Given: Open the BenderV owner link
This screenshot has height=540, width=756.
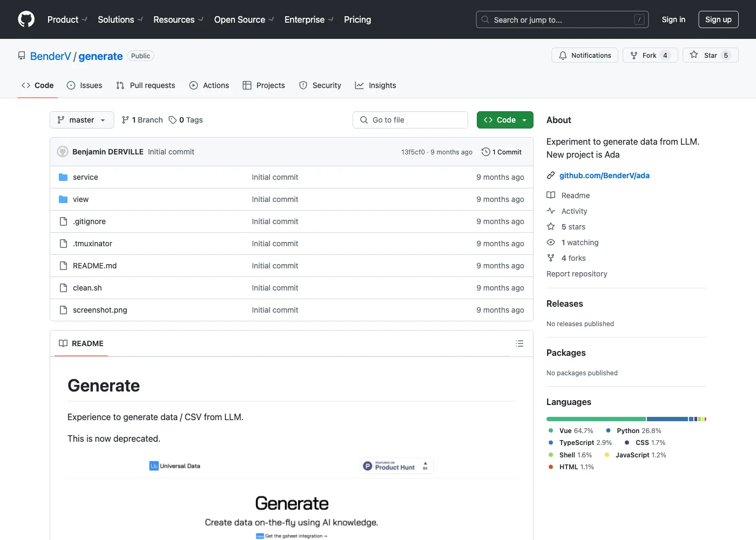Looking at the screenshot, I should click(x=51, y=56).
